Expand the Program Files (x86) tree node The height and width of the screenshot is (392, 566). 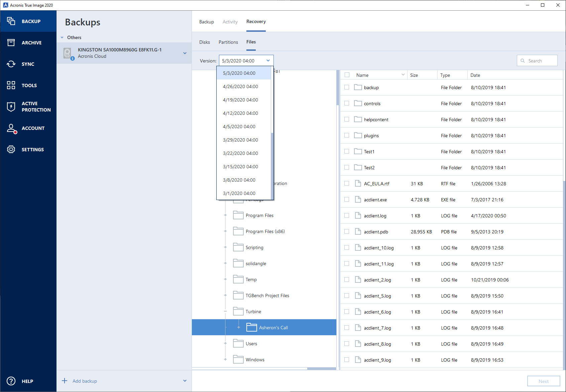(x=225, y=231)
